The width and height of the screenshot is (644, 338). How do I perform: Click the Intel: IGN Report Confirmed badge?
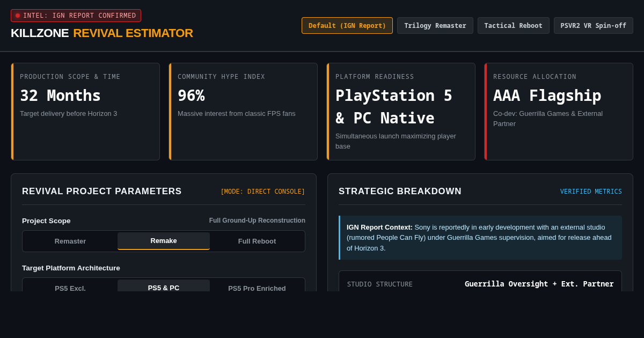point(76,16)
